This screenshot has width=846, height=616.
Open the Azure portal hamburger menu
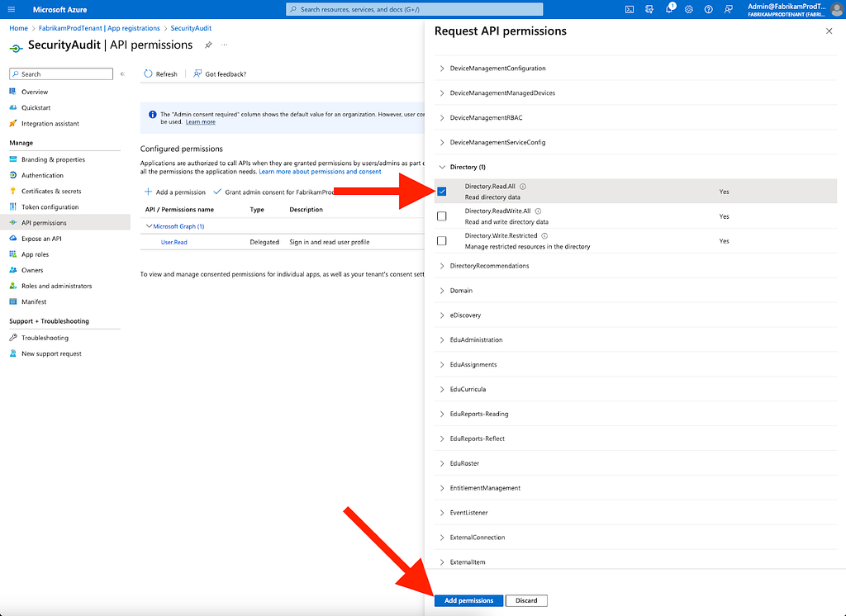pyautogui.click(x=12, y=10)
